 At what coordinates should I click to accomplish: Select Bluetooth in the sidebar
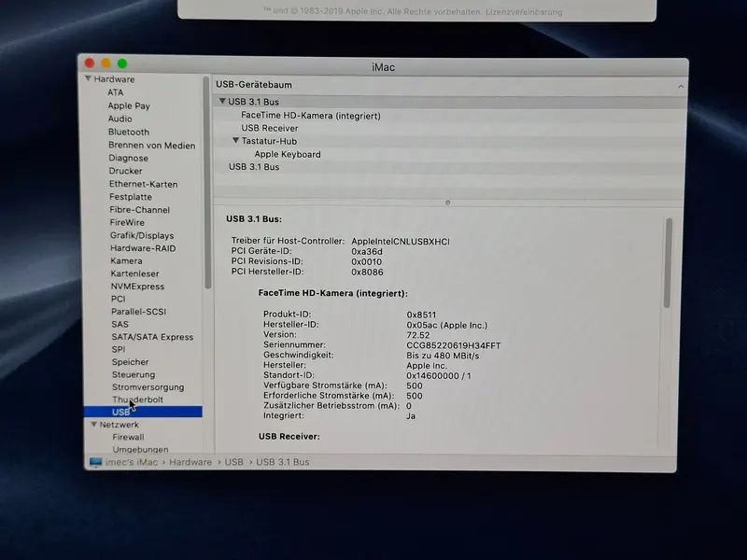click(129, 132)
